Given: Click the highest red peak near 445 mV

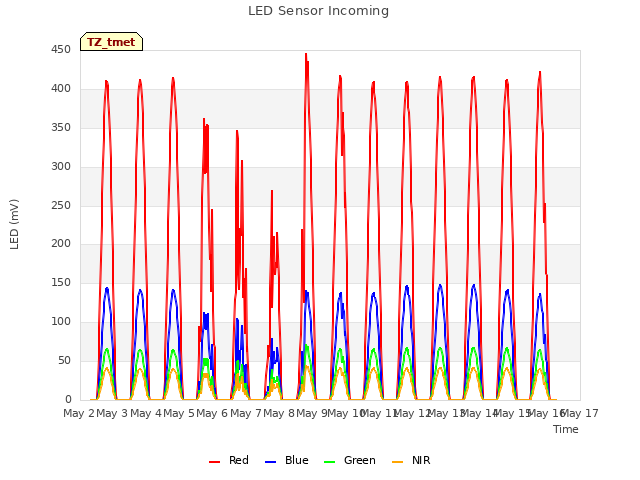Looking at the screenshot, I should point(306,54).
